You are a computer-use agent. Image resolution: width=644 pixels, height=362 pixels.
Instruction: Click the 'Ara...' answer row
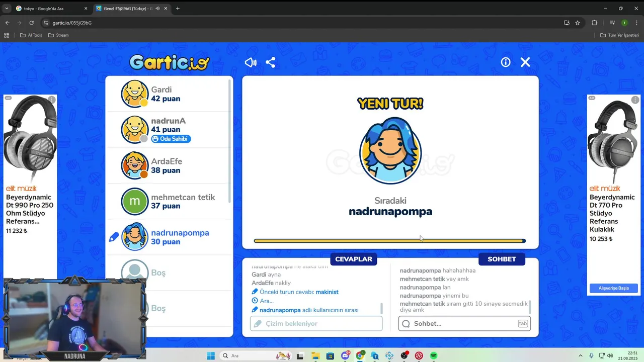(x=263, y=301)
